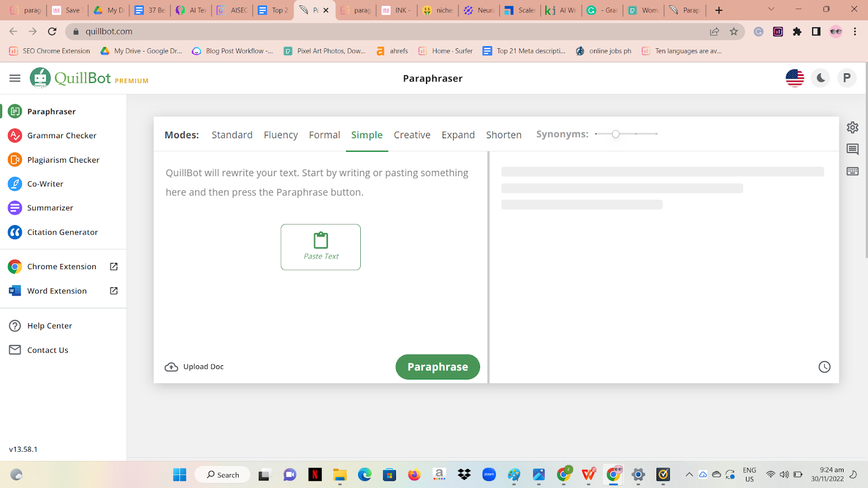This screenshot has height=488, width=868.
Task: Toggle dark mode with the moon icon
Action: (x=821, y=79)
